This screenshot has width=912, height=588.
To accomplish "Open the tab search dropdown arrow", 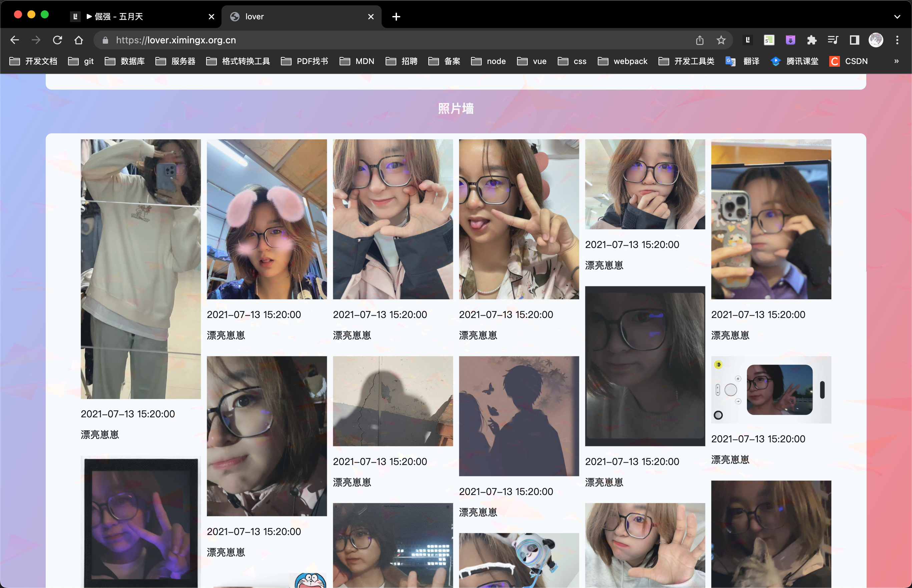I will (897, 17).
